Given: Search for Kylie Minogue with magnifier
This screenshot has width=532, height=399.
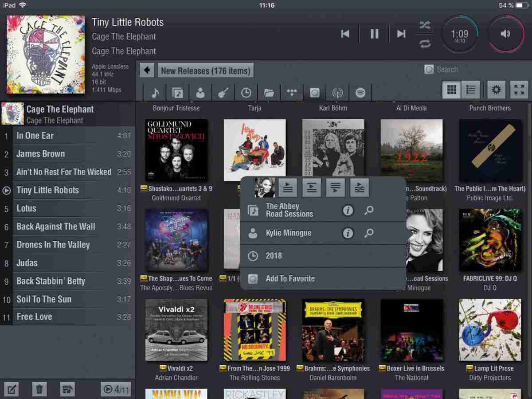Looking at the screenshot, I should click(369, 233).
